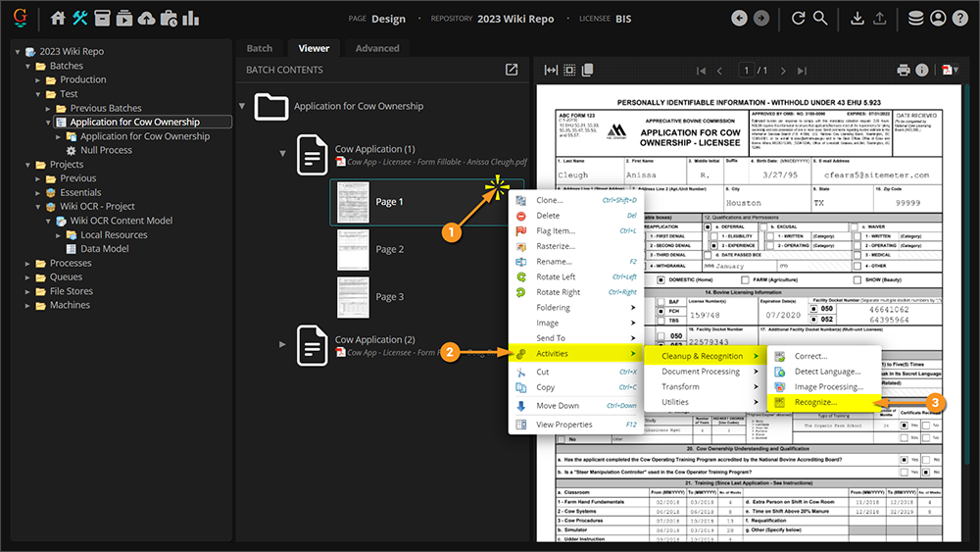Click the statistics bar chart icon

(191, 19)
